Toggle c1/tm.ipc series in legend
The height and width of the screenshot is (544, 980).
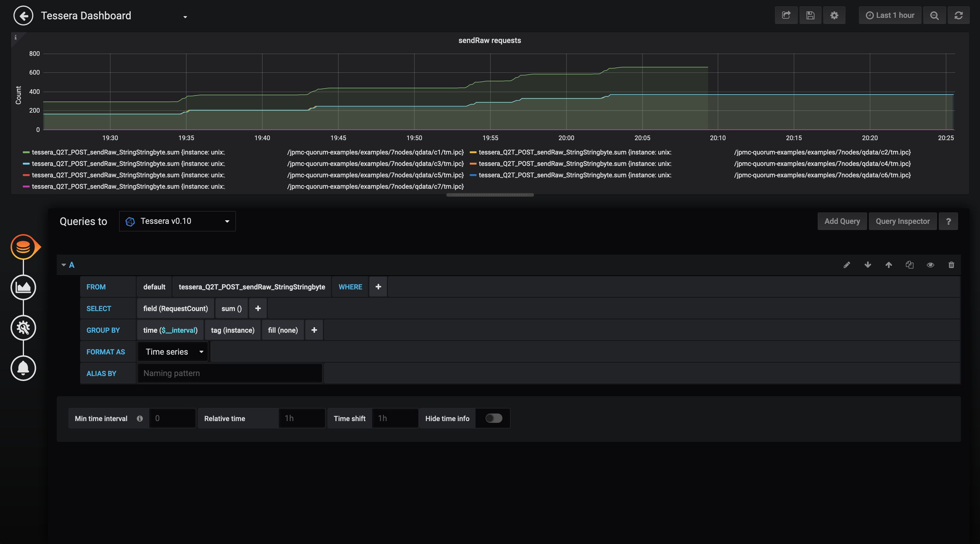248,152
